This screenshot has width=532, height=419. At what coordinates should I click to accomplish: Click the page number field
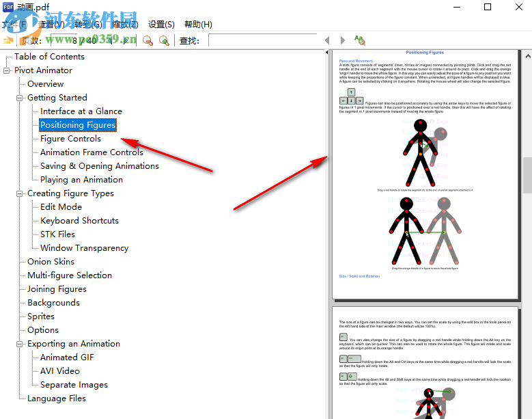(x=64, y=40)
